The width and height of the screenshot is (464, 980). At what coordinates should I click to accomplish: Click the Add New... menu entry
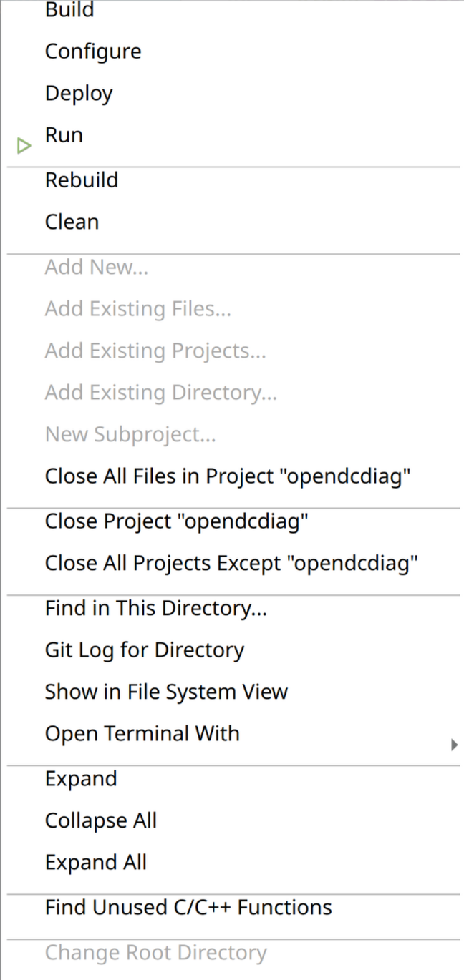[x=96, y=267]
